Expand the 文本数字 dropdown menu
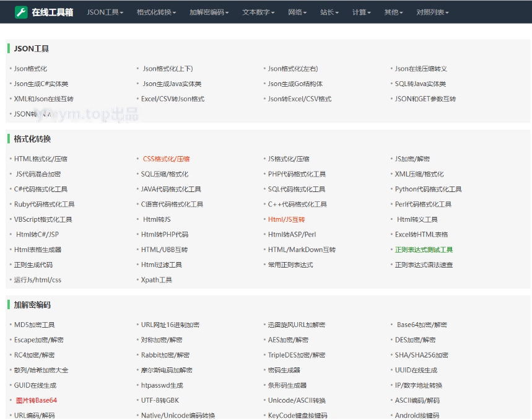 click(x=258, y=12)
